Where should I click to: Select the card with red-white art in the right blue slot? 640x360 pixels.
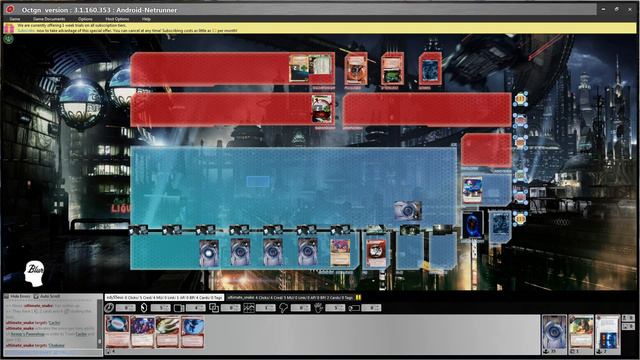pos(473,190)
